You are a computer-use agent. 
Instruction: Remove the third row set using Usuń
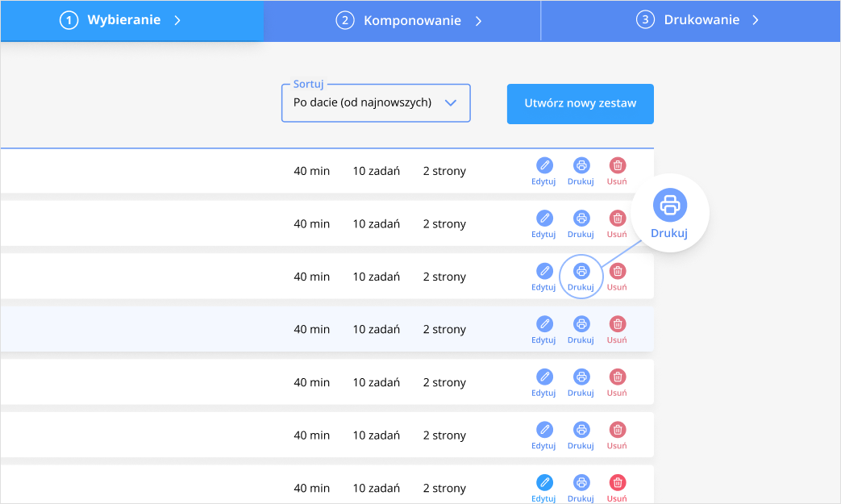[x=618, y=271]
